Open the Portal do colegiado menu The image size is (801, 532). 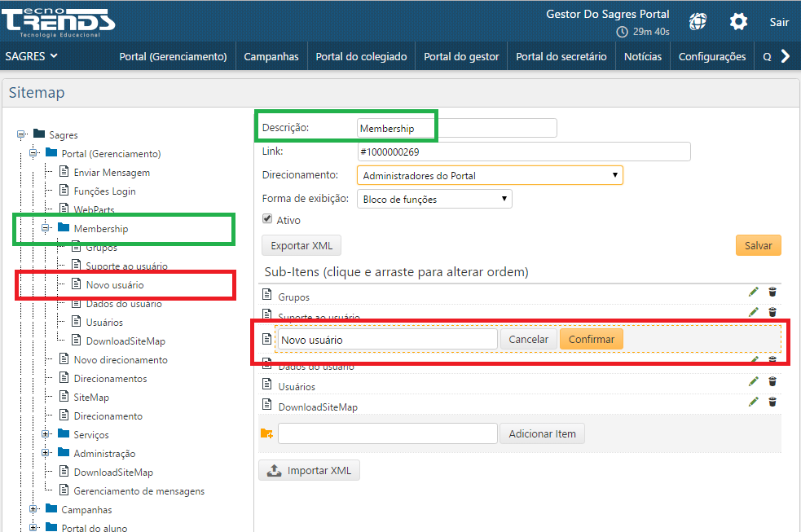(361, 56)
